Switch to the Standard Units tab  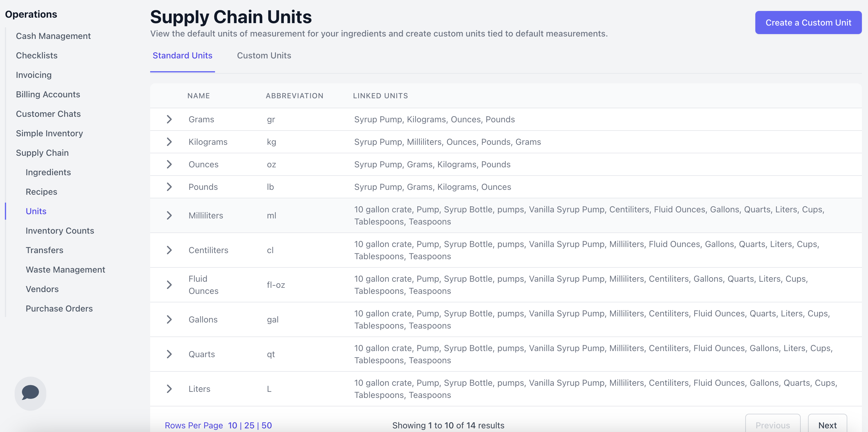point(182,56)
